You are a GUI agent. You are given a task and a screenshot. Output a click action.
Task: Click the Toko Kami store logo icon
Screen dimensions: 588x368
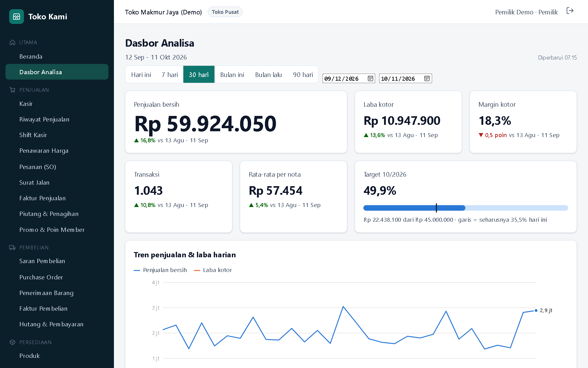coord(17,17)
